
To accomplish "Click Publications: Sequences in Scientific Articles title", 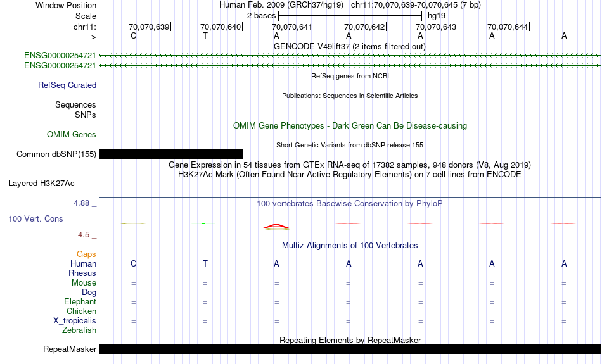I will 350,96.
